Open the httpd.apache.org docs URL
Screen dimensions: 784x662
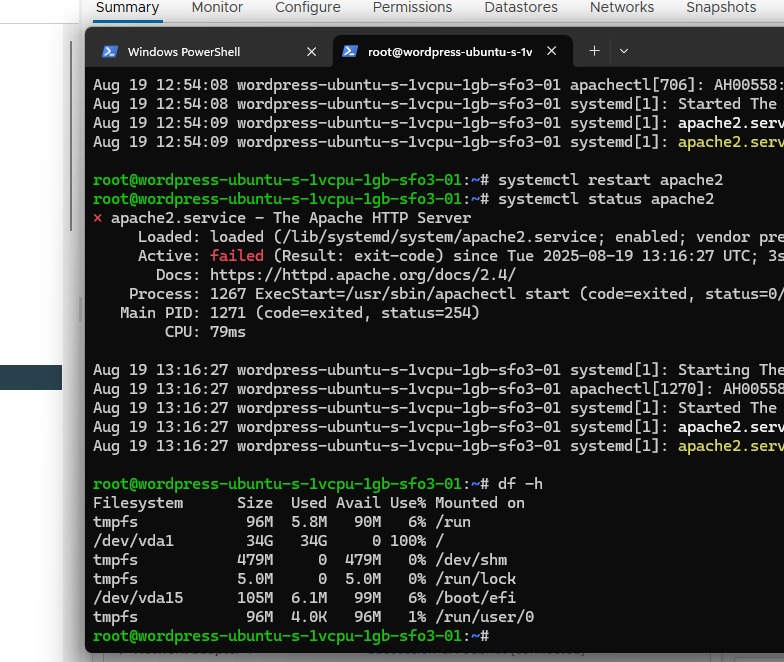pos(362,275)
